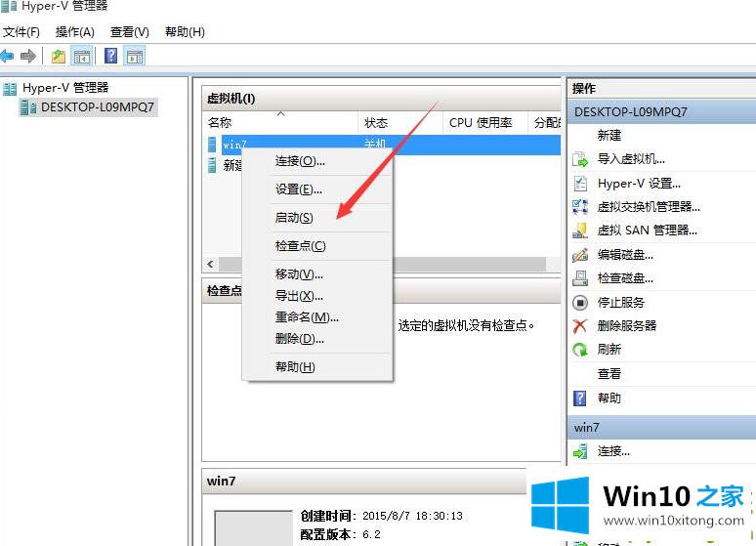Click the 新建 (New) action submenu
The image size is (756, 546).
click(x=609, y=136)
